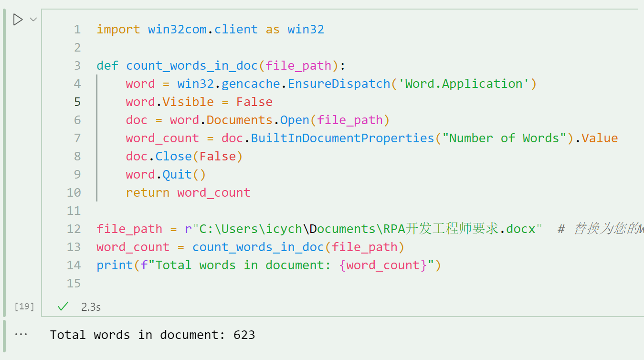Select 'win32com' in the import statement
Screen dimensions: 644x360
coord(177,30)
